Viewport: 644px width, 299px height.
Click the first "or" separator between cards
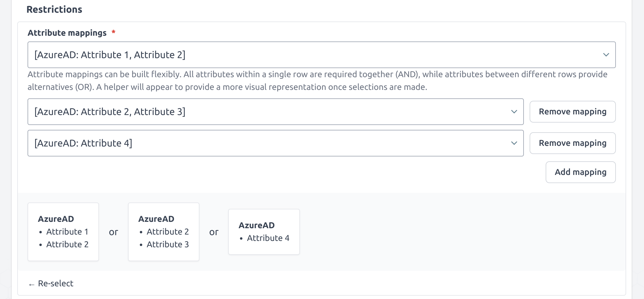[x=113, y=232]
